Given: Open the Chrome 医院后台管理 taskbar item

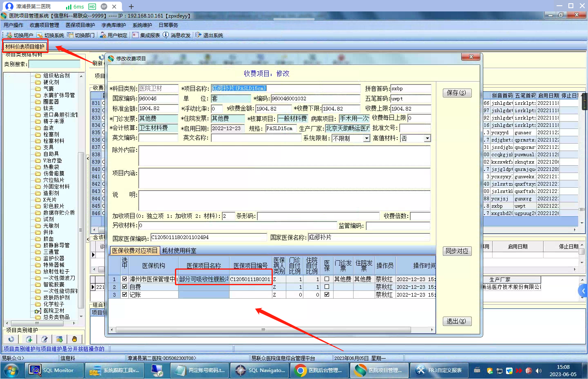Looking at the screenshot, I should pyautogui.click(x=320, y=370).
